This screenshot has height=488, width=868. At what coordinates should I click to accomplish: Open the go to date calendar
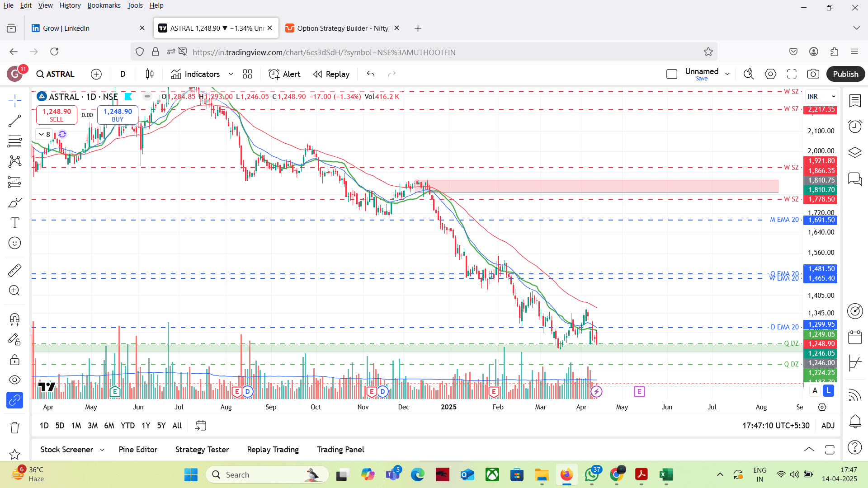(201, 426)
